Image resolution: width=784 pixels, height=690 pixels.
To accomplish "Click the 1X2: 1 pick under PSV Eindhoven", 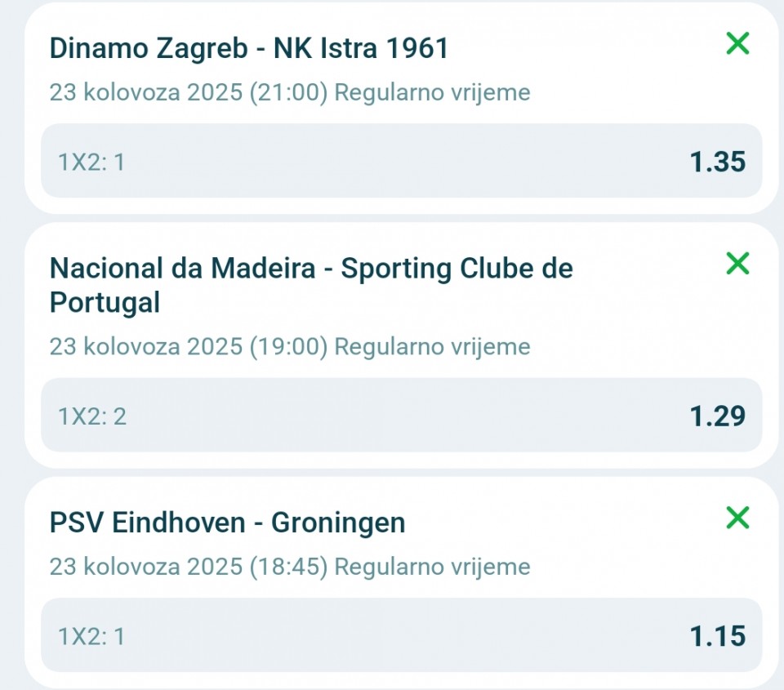I will click(x=91, y=636).
